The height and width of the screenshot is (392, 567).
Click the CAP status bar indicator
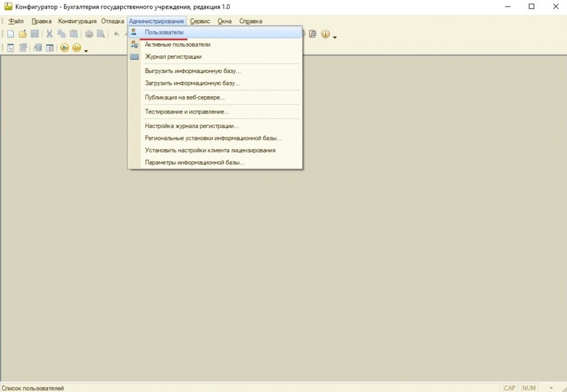509,388
